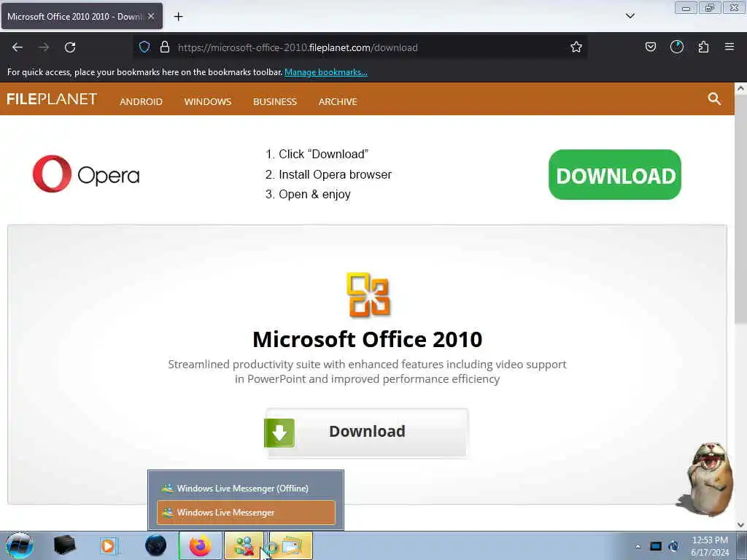Open the BUSINESS navigation item
Image resolution: width=747 pixels, height=560 pixels.
pos(275,101)
